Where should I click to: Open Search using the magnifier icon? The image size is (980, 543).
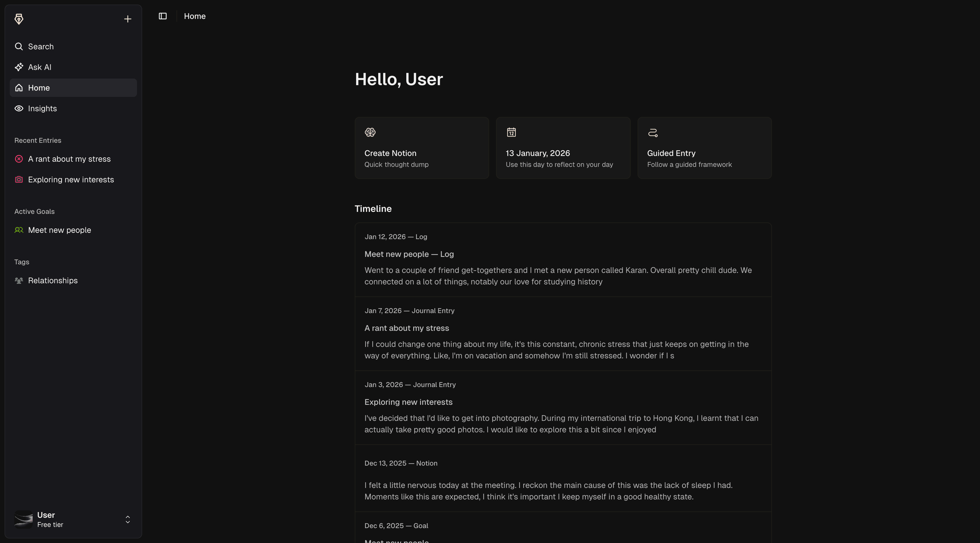click(x=19, y=46)
